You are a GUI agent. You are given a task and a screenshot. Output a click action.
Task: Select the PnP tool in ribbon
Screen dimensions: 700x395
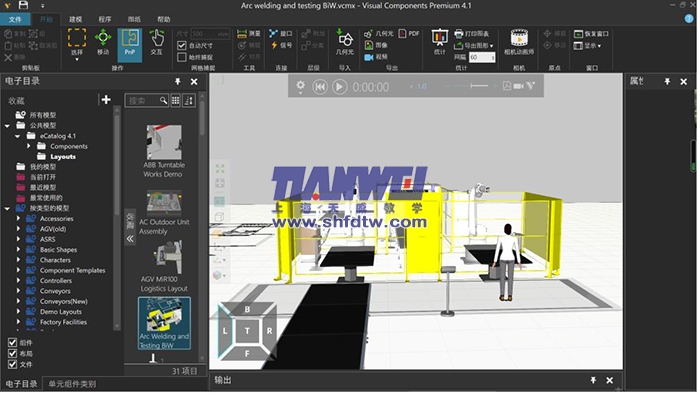130,44
